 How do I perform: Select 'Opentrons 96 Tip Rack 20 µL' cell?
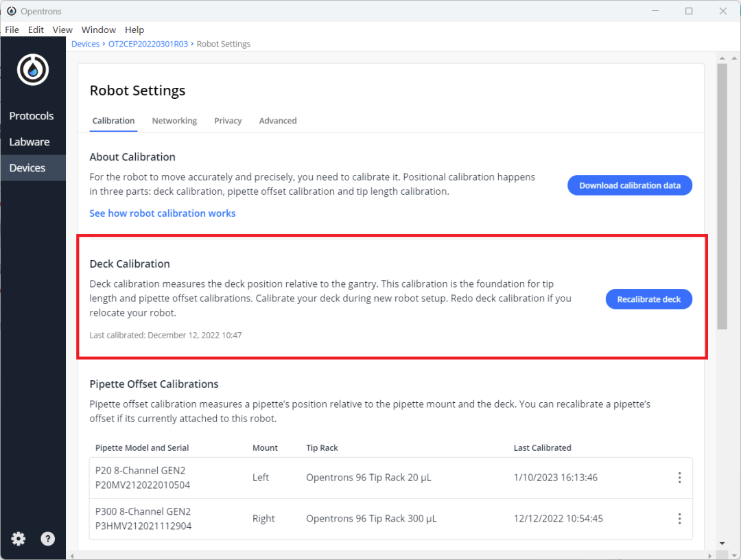click(368, 478)
